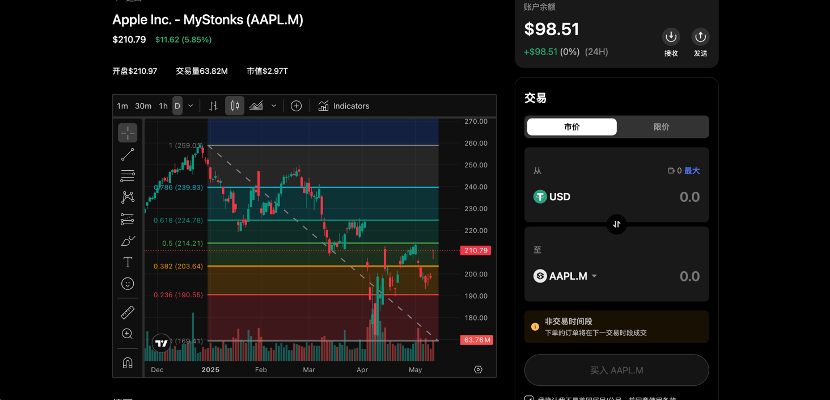Click the 0.786 (239.83) Fibonacci level label
Image resolution: width=830 pixels, height=400 pixels.
178,187
